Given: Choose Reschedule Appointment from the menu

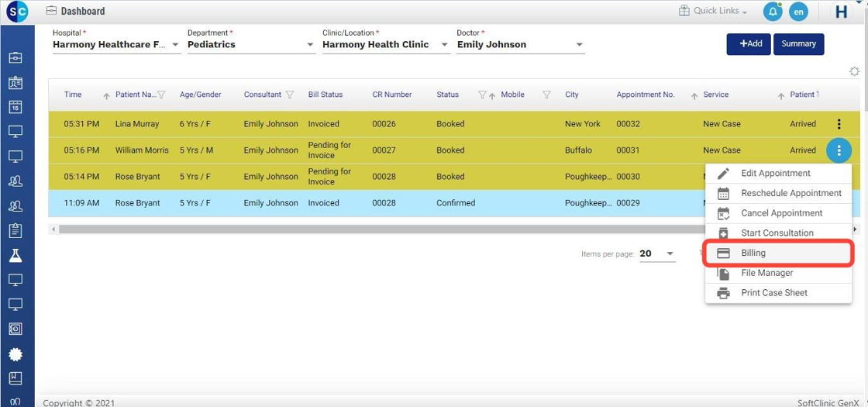Looking at the screenshot, I should pyautogui.click(x=790, y=193).
